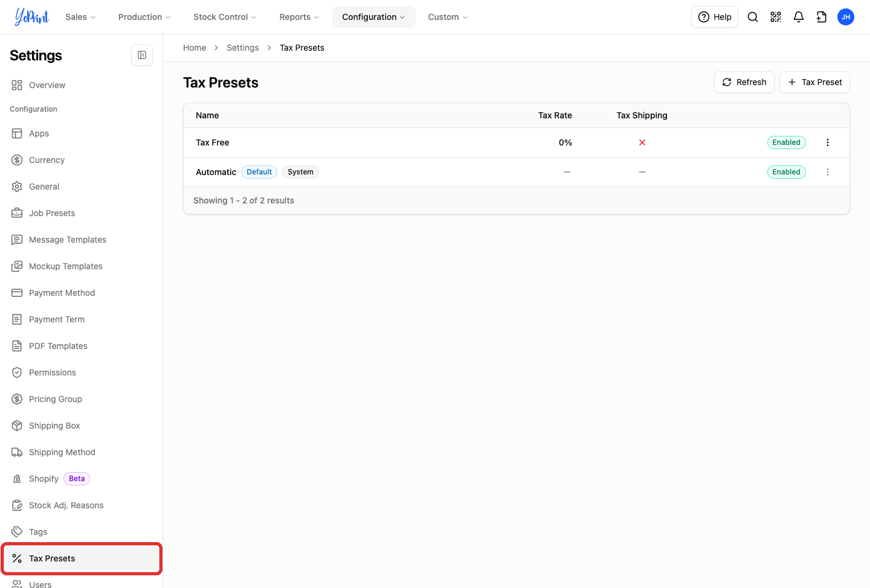Open PDF Templates settings

point(81,346)
